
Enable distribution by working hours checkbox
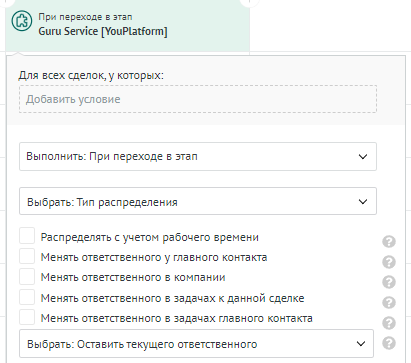click(27, 236)
